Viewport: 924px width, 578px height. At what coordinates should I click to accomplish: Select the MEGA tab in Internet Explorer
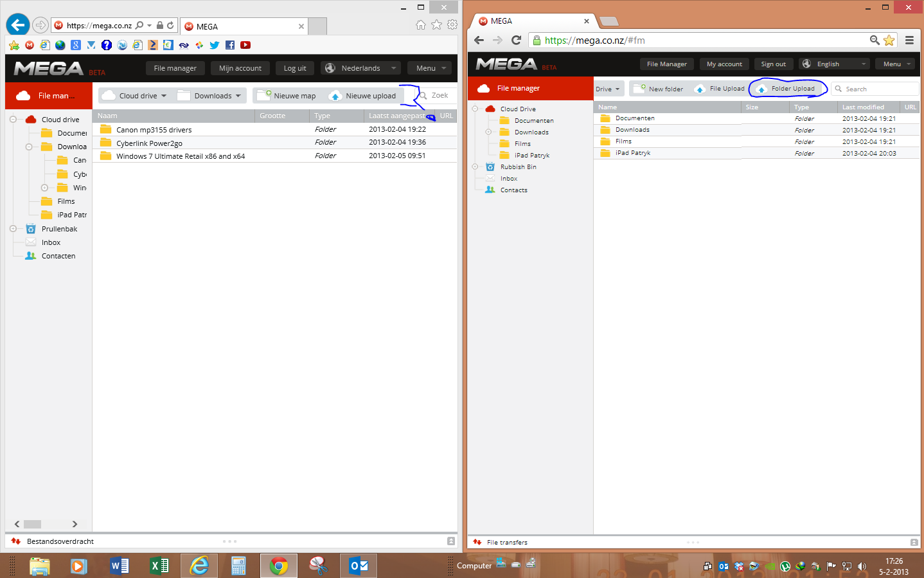(244, 26)
